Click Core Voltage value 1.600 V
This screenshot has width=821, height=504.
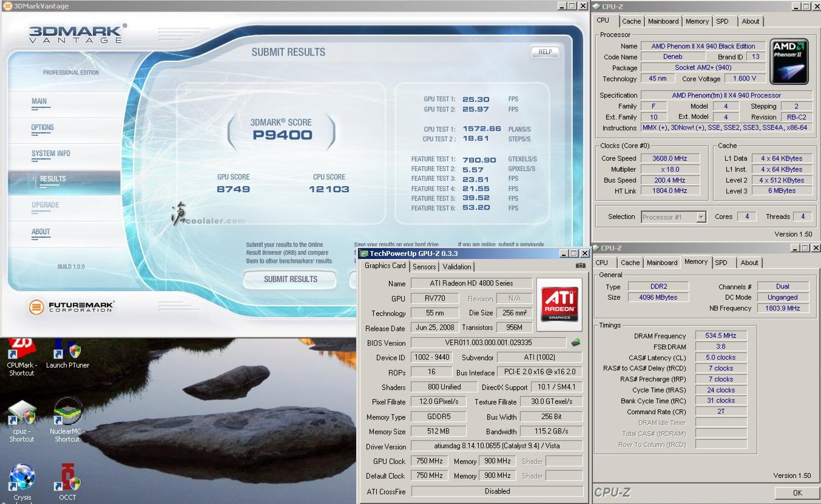745,78
